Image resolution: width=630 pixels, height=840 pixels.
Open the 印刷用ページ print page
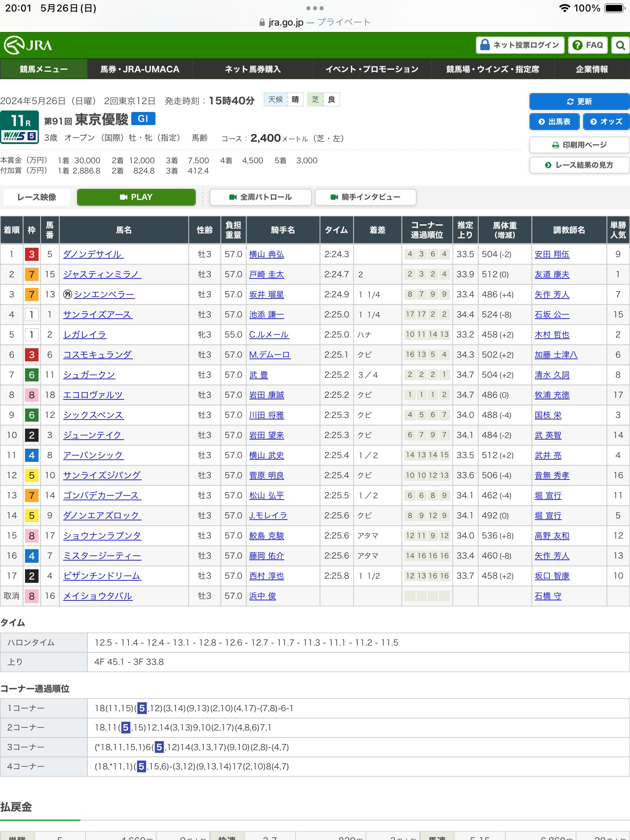[x=580, y=145]
